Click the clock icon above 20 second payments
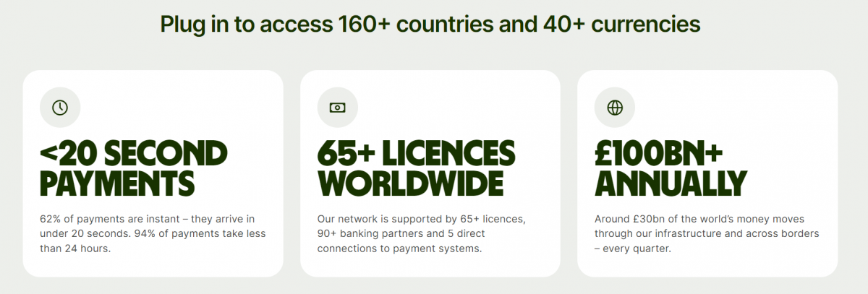 60,108
